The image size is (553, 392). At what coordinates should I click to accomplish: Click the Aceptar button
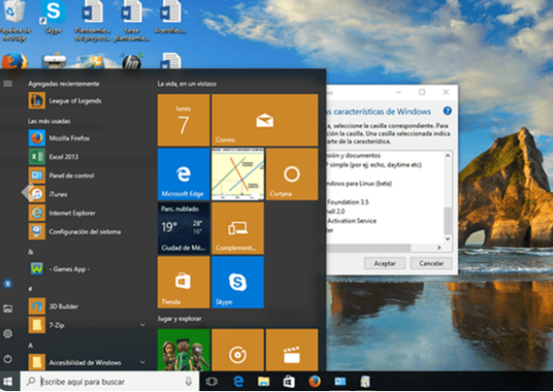coord(384,263)
